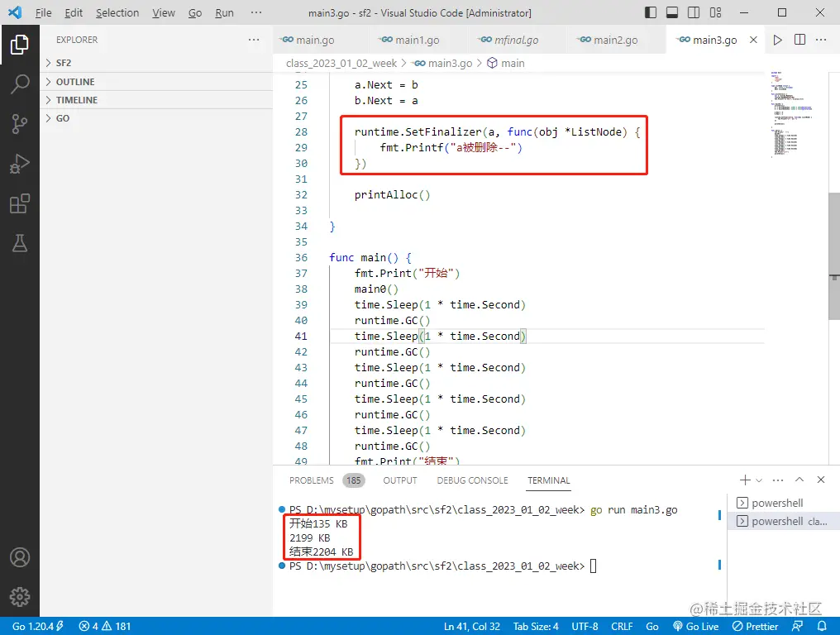Screen dimensions: 840x635
Task: Open editor More Actions ellipsis
Action: click(x=821, y=40)
